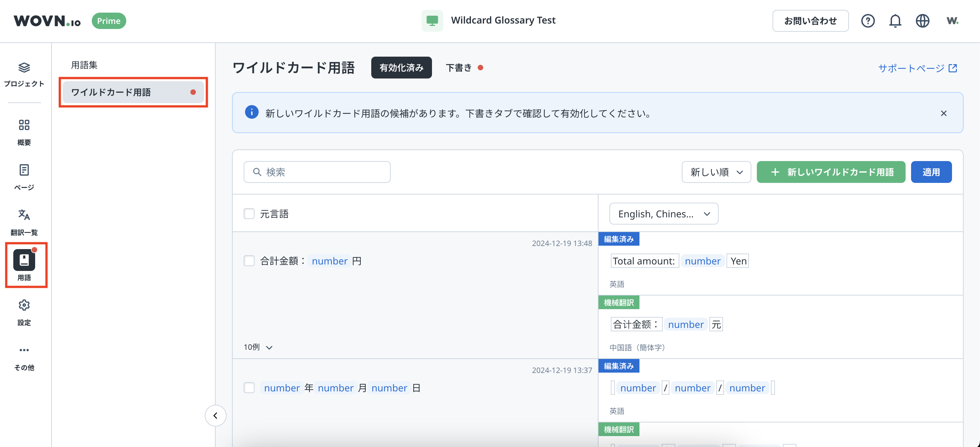Click the globe language icon

922,21
